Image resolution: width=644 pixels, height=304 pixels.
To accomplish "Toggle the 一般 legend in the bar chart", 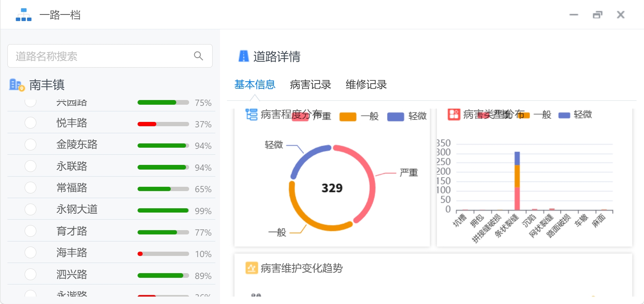I will (x=534, y=114).
